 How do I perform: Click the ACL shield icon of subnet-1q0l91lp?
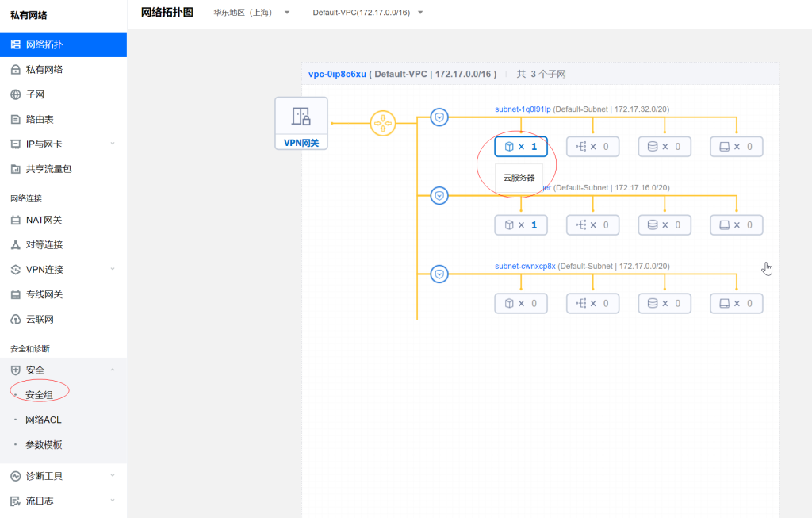click(439, 117)
